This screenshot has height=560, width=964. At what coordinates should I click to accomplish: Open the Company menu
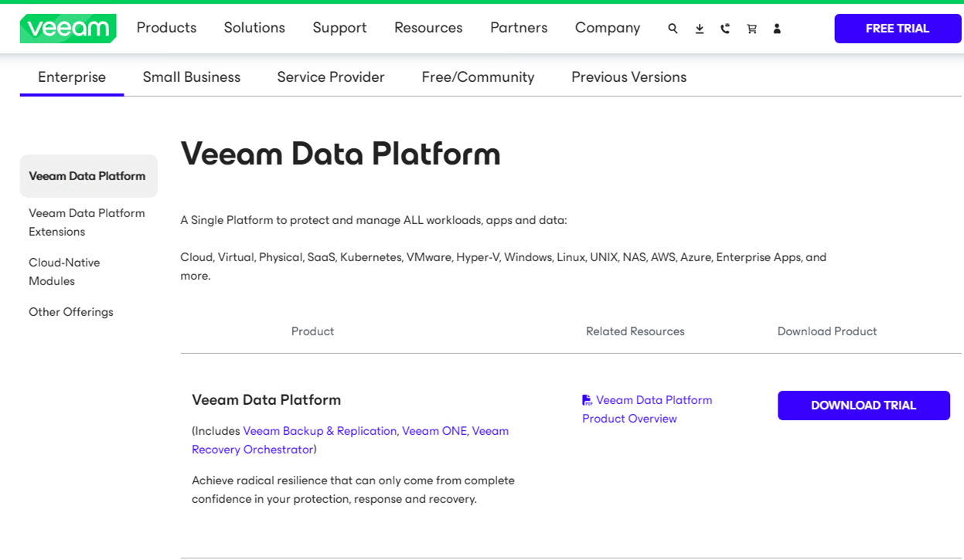coord(607,28)
